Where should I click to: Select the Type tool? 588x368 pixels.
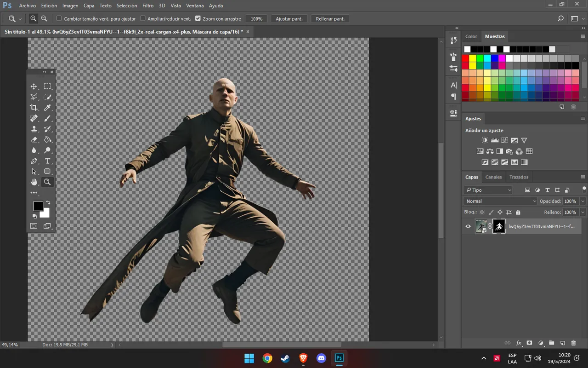pos(47,161)
